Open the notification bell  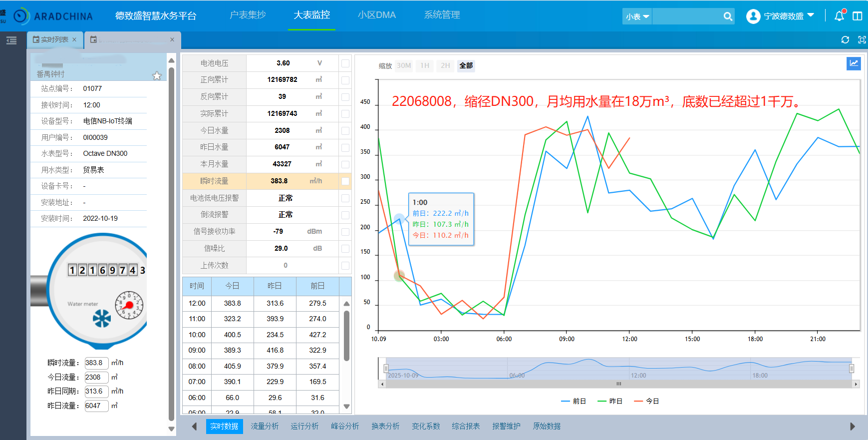click(840, 16)
